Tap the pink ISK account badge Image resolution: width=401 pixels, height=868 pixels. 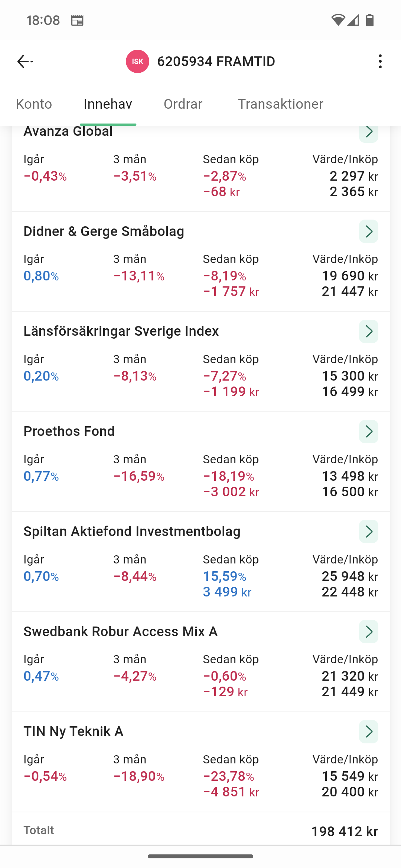(137, 61)
